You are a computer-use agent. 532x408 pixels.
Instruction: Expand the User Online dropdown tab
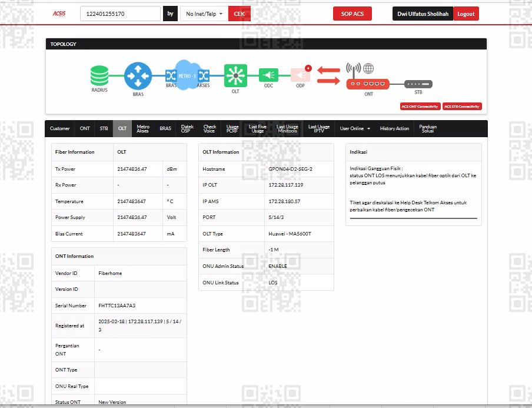pos(355,129)
